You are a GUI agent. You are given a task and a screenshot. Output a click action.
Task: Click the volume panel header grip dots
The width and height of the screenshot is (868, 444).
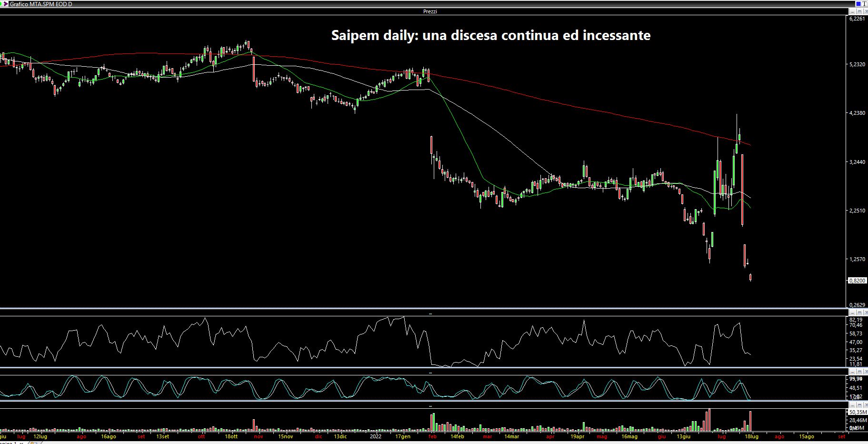tap(430, 406)
